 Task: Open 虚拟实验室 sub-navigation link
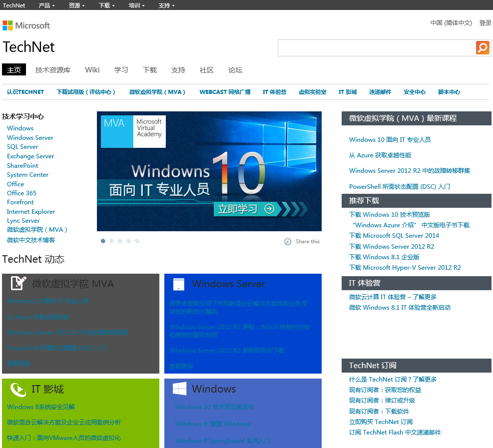(x=313, y=92)
